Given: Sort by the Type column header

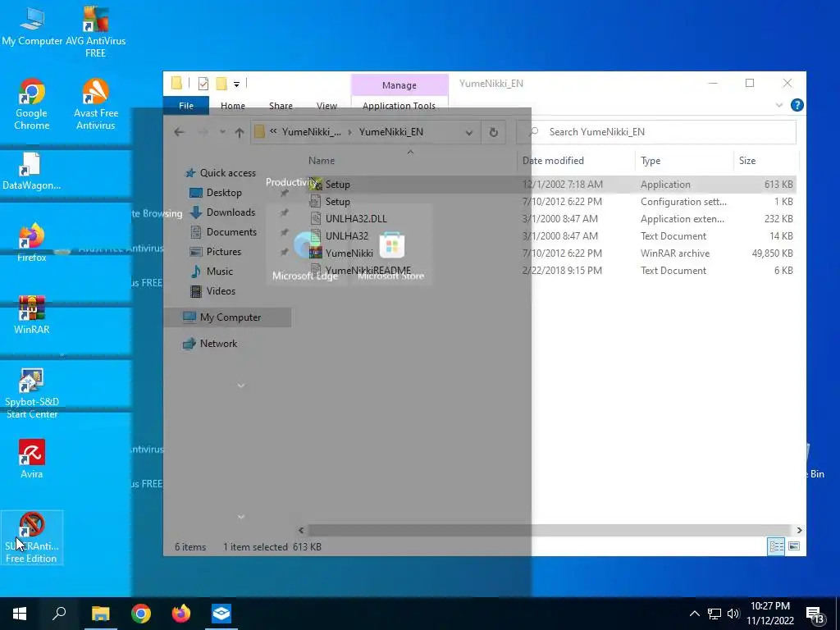Looking at the screenshot, I should 651,161.
